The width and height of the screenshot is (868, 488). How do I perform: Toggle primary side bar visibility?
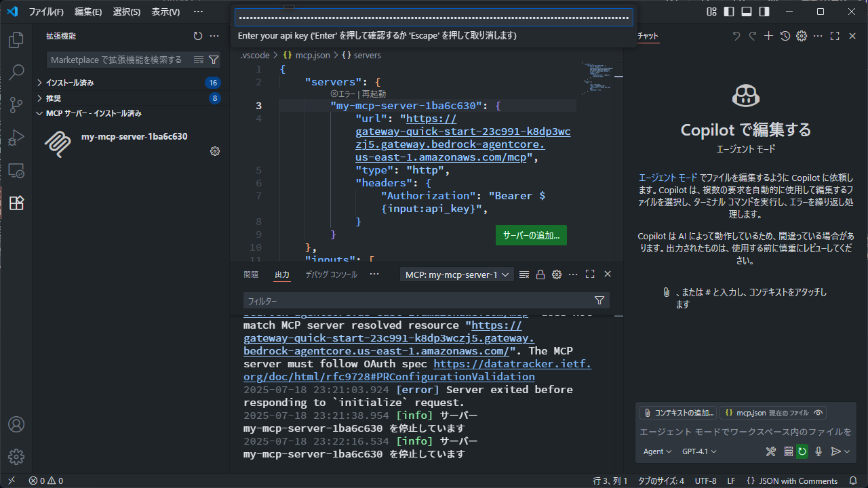coord(729,12)
